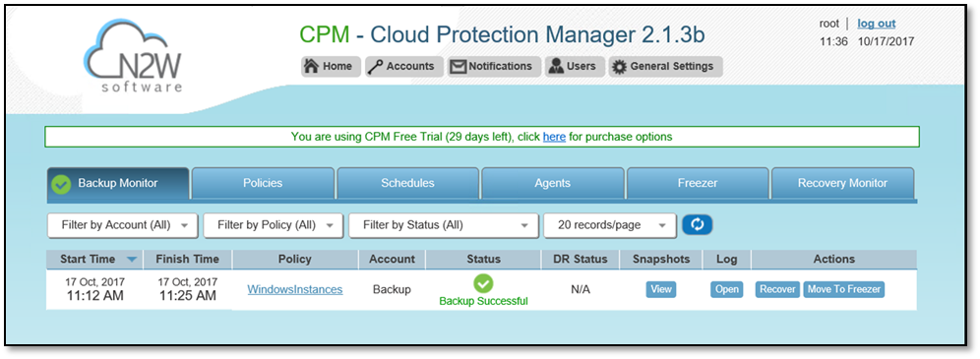Click the 10/17/2017 date text
The width and height of the screenshot is (980, 359).
[886, 42]
